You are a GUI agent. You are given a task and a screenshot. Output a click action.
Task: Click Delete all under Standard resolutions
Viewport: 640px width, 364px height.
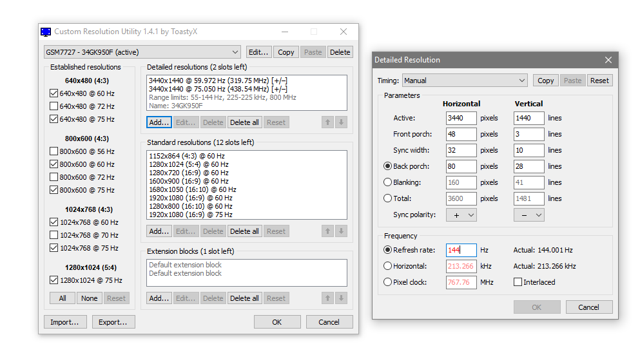point(244,231)
